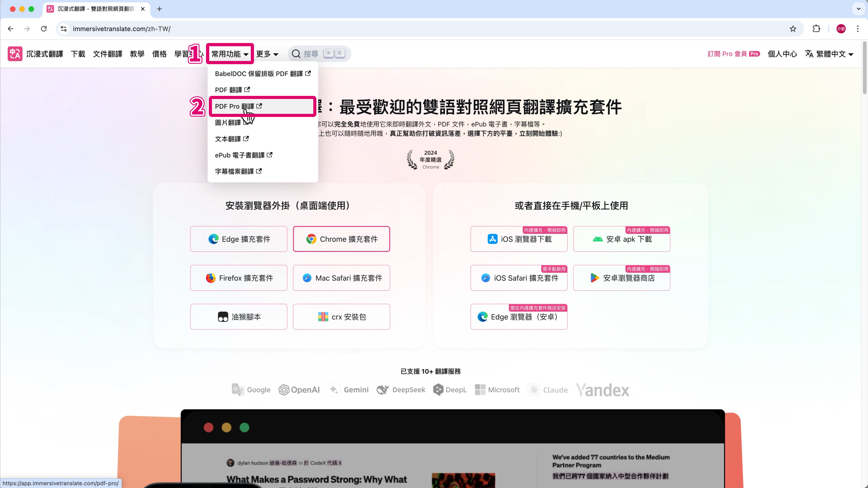
Task: Select BabelDOC 保留排版 PDF 翻譯 menu item
Action: tap(263, 74)
